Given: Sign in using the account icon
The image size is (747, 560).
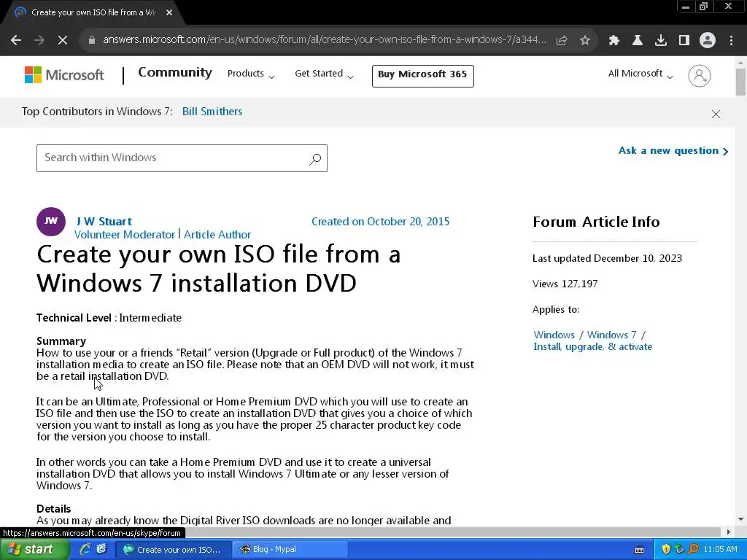Looking at the screenshot, I should [x=700, y=76].
